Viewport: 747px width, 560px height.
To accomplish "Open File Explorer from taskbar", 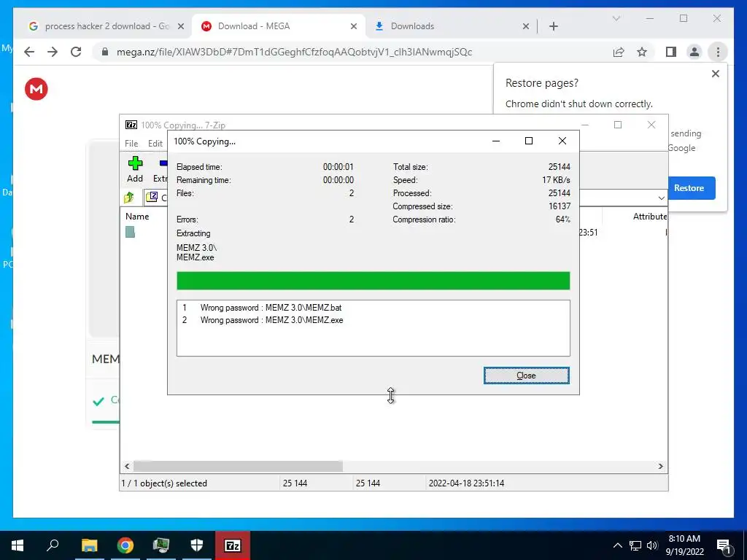I will (89, 545).
